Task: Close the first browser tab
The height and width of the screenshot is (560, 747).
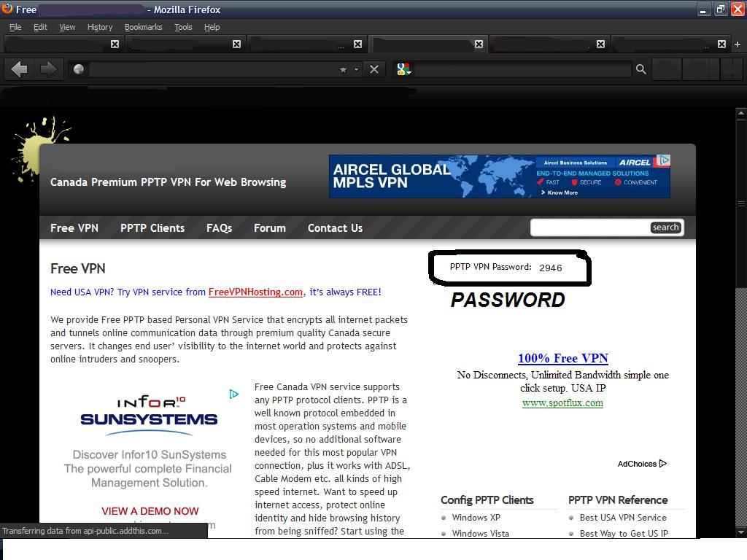Action: click(115, 44)
